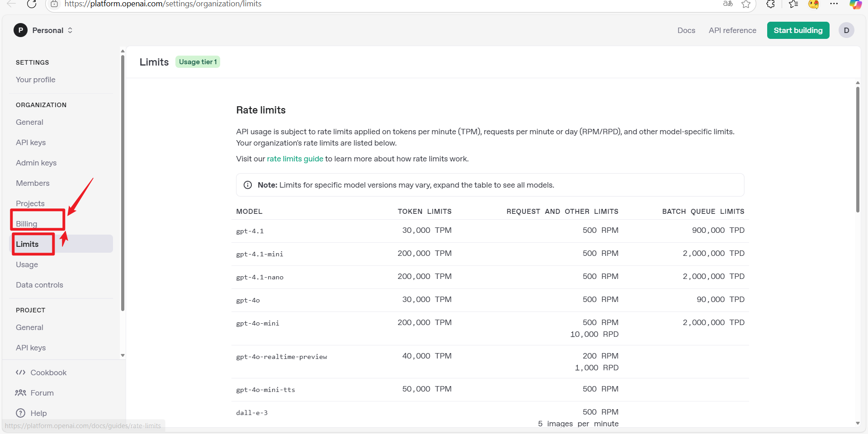This screenshot has width=868, height=434.
Task: Open Data controls page
Action: (39, 285)
